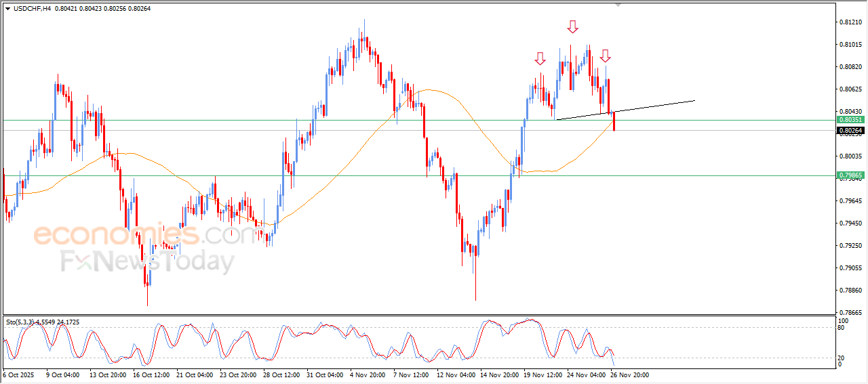Screen dimensions: 868x384
Task: Click the economies.com watermark text
Action: coord(146,235)
